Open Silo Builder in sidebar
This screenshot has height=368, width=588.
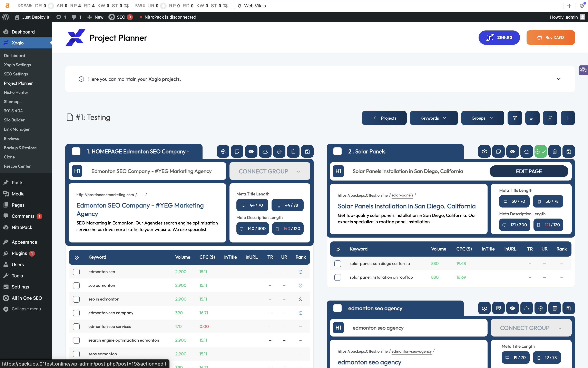click(x=14, y=120)
